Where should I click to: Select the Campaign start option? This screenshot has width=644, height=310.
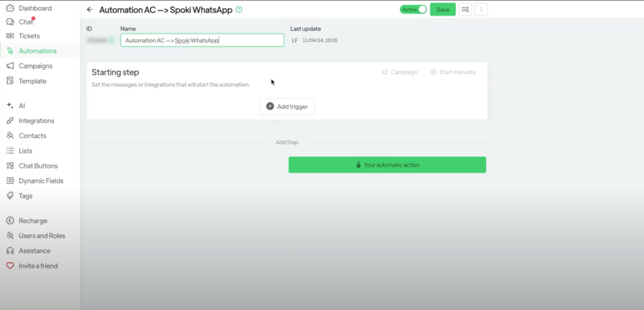point(399,72)
